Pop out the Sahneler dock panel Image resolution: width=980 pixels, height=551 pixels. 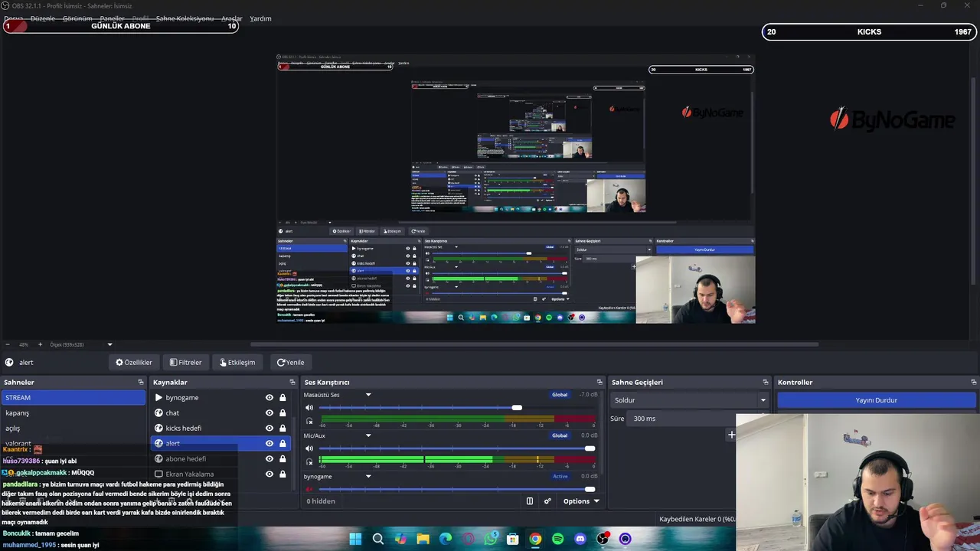[140, 382]
